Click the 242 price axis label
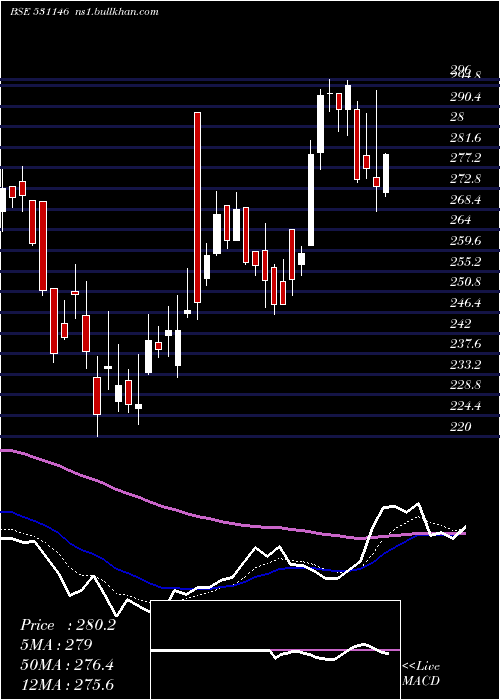Image resolution: width=500 pixels, height=700 pixels. [x=460, y=323]
